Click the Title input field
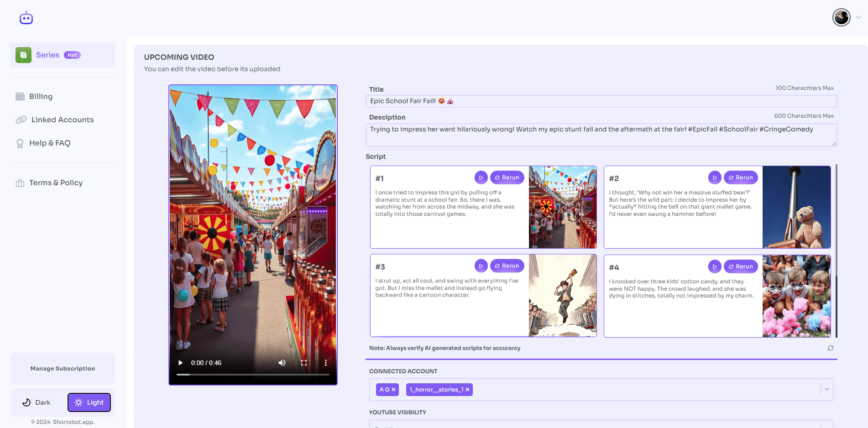This screenshot has width=868, height=428. tap(601, 101)
